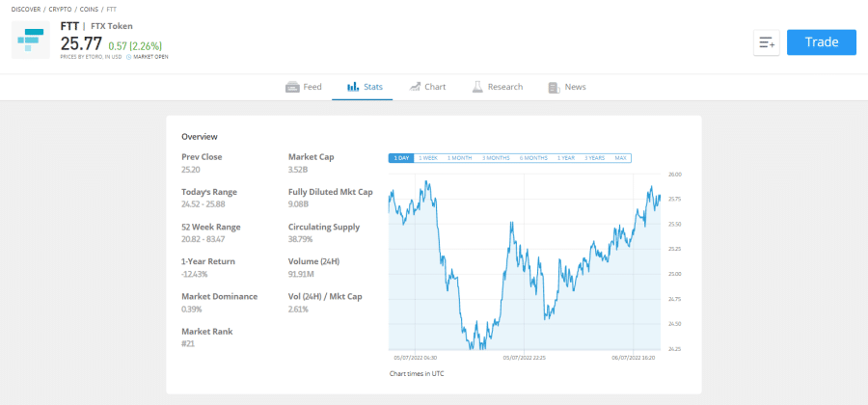
Task: Click the FTX Token logo icon
Action: tap(31, 39)
